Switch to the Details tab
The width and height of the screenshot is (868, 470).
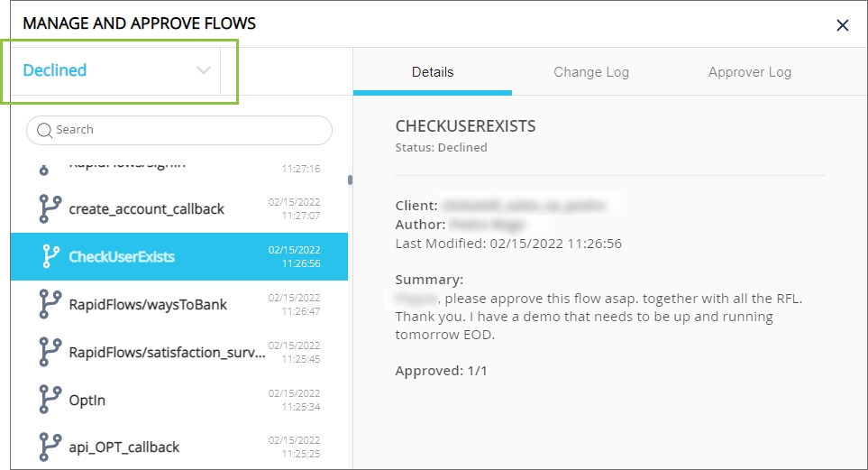433,72
